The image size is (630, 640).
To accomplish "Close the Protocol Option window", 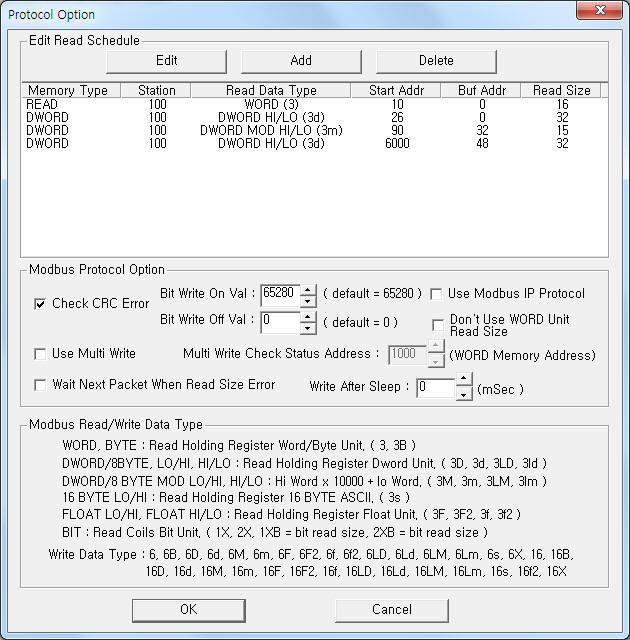I will pos(599,10).
